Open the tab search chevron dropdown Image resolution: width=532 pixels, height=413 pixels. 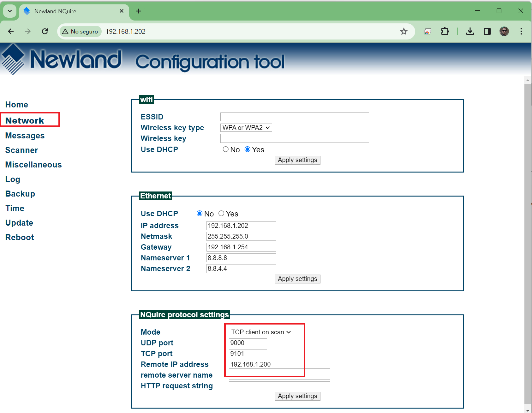(x=10, y=11)
